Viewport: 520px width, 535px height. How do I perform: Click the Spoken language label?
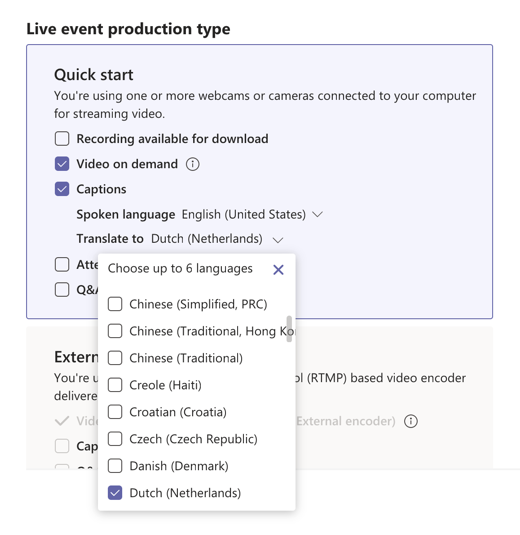coord(126,215)
